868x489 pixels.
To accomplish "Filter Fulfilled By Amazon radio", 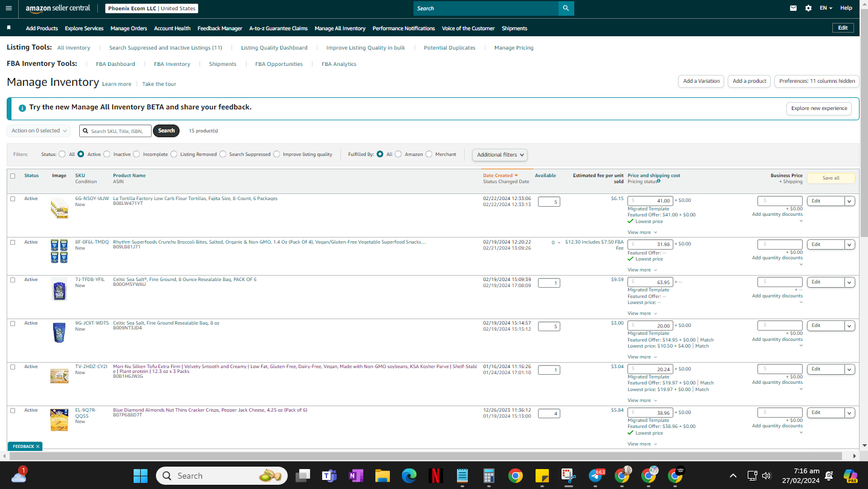I will (398, 154).
